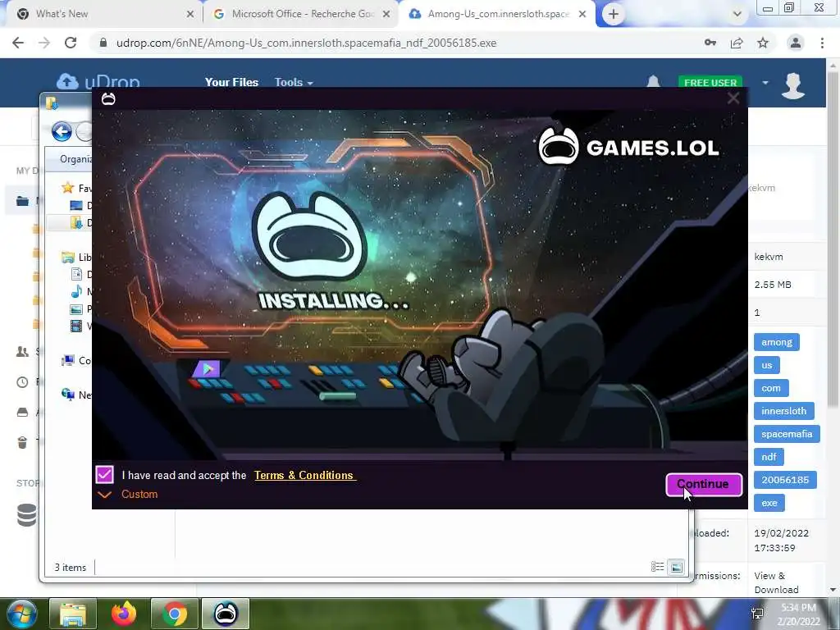Uncheck the Terms & Conditions acceptance checkbox
Screen dimensions: 840x630
(x=104, y=475)
